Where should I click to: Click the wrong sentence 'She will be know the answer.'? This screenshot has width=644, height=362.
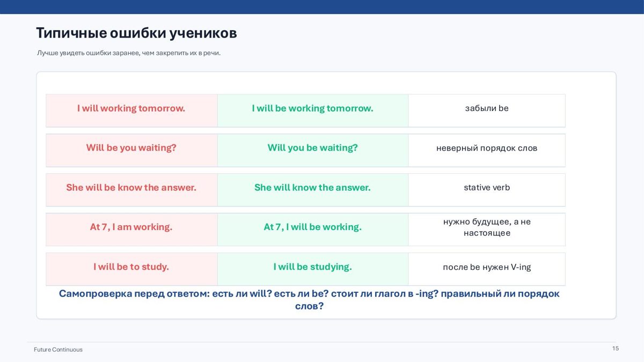pos(131,188)
